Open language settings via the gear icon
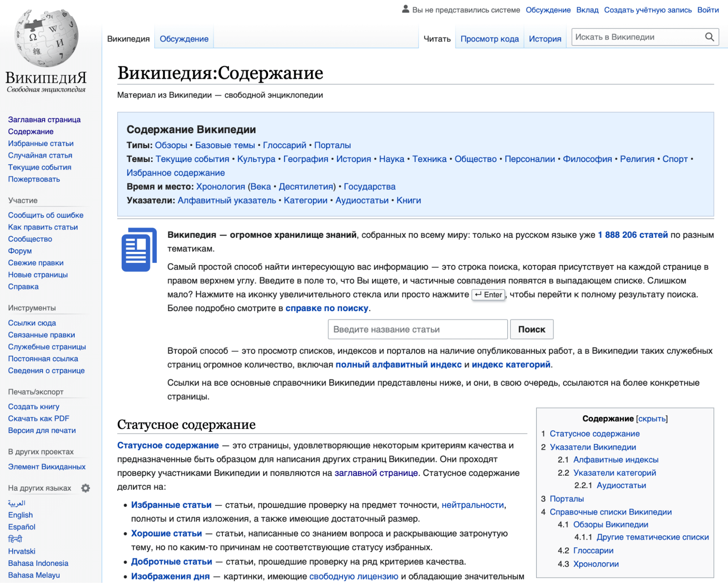 [x=86, y=488]
